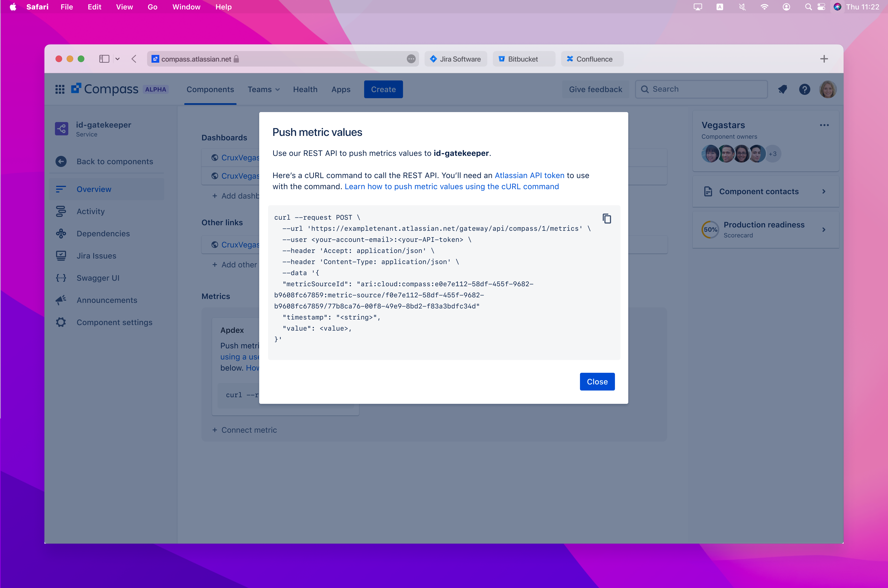
Task: Expand the Teams dropdown
Action: pyautogui.click(x=264, y=89)
